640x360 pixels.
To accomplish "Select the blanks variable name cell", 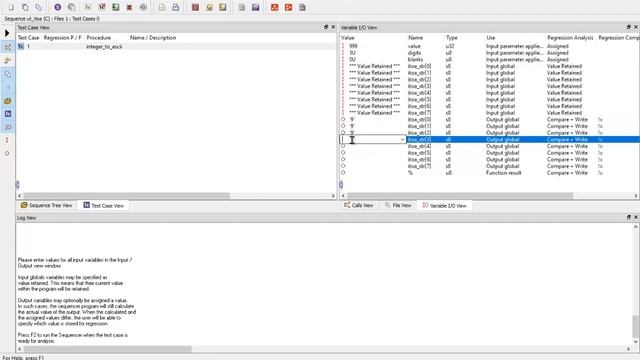I will click(415, 60).
